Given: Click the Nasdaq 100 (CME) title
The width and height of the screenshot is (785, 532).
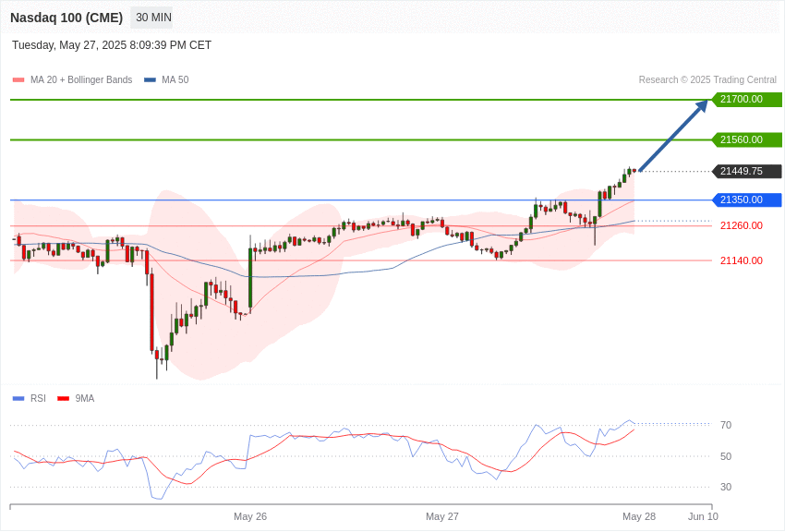Looking at the screenshot, I should tap(66, 18).
